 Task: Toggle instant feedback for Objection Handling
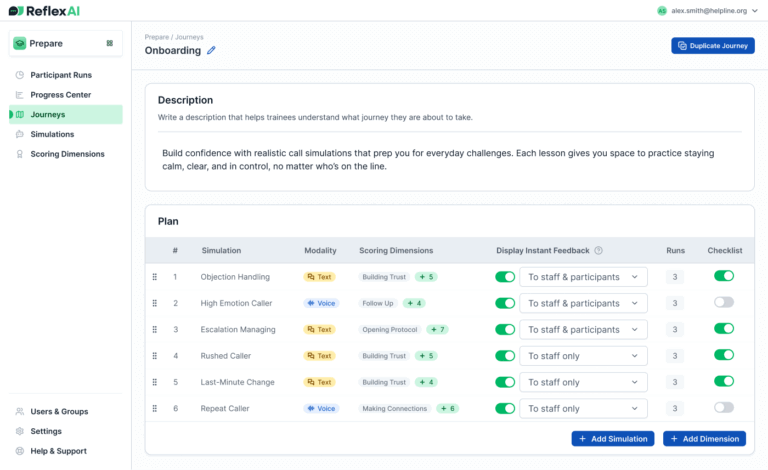pyautogui.click(x=505, y=277)
